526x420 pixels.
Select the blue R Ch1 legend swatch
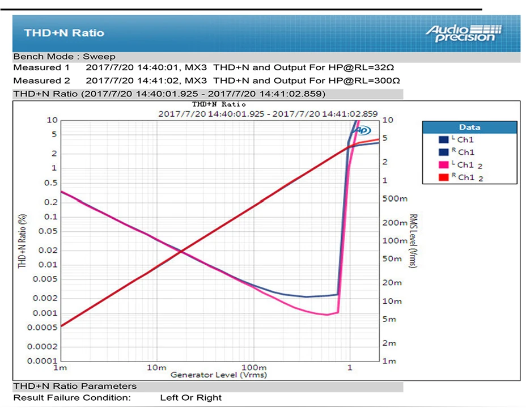click(x=443, y=152)
